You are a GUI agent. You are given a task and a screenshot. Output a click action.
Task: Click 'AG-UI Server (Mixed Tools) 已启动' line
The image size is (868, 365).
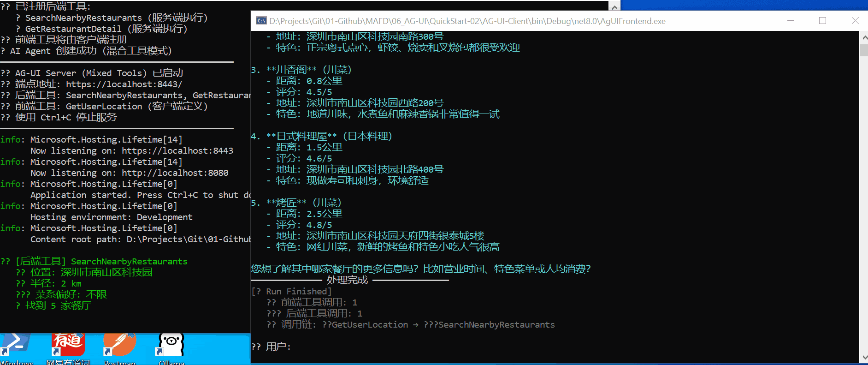92,73
